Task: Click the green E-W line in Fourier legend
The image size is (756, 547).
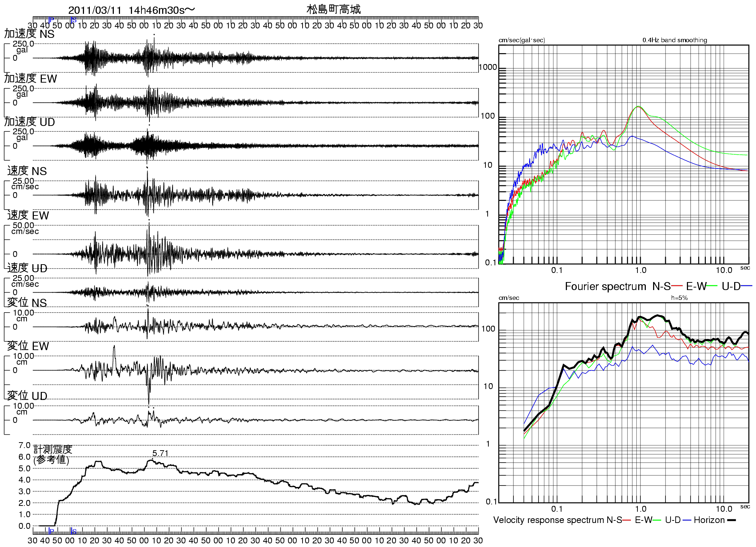Action: 712,286
